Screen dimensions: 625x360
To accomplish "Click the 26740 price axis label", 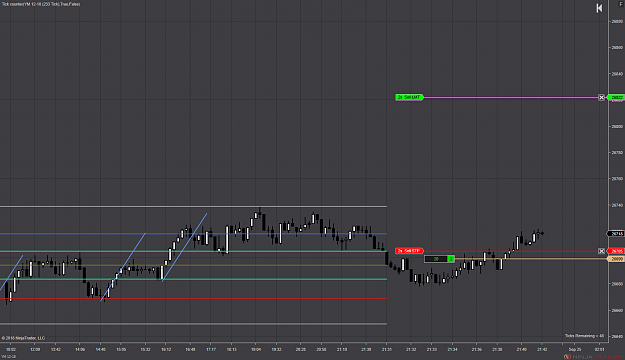I will point(617,205).
